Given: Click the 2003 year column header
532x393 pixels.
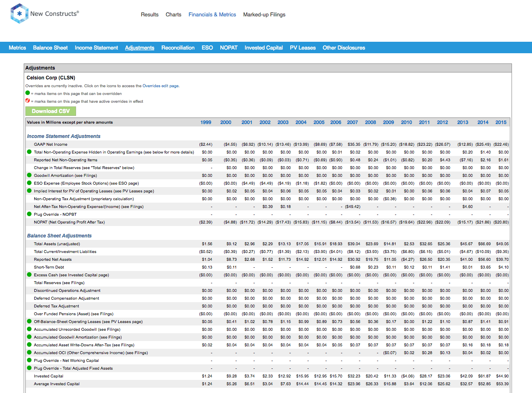Looking at the screenshot, I should tap(283, 122).
